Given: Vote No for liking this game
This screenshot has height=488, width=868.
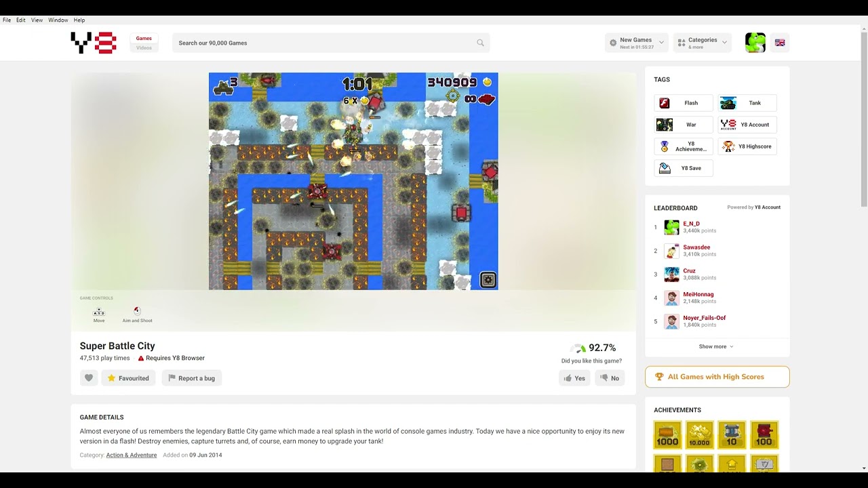Looking at the screenshot, I should tap(610, 378).
